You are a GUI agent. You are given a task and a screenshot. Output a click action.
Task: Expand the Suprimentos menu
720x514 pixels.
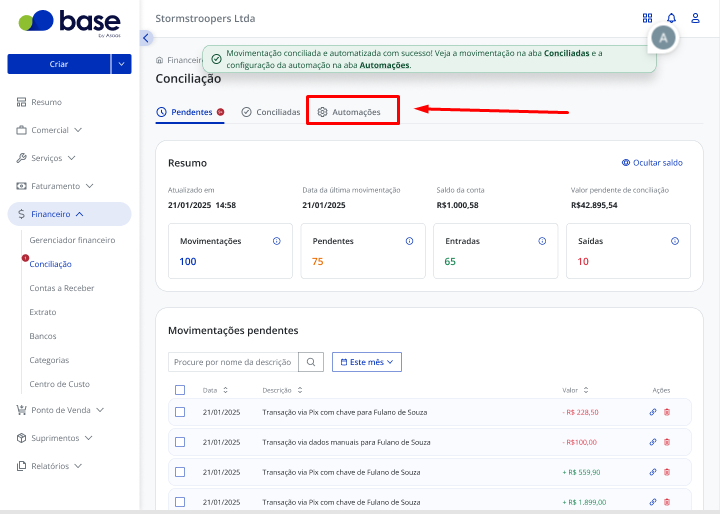(55, 438)
